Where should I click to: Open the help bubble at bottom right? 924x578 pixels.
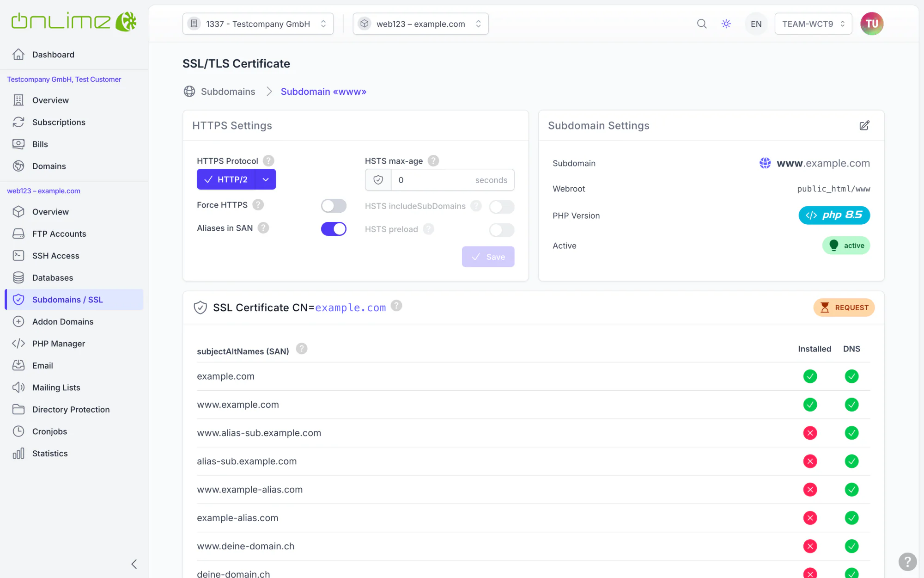point(907,562)
